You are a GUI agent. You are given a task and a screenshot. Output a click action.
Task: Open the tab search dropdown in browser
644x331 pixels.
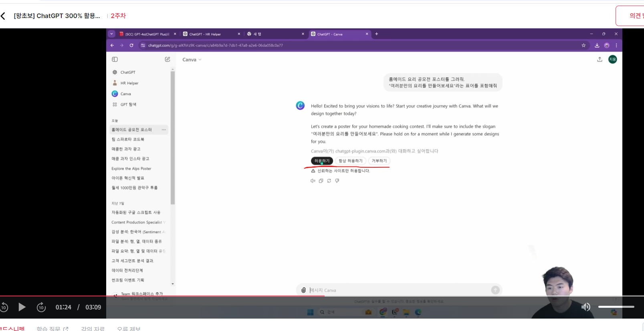pos(112,34)
